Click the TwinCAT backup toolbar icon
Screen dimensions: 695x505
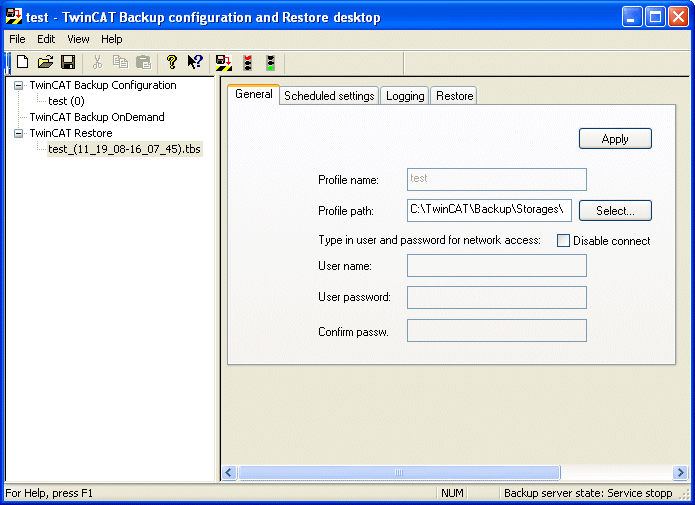[x=223, y=63]
